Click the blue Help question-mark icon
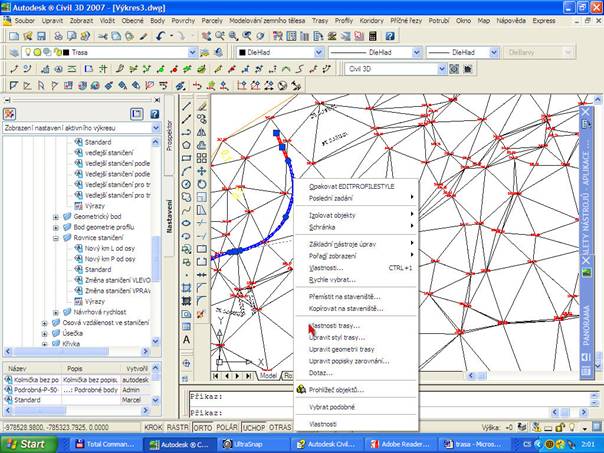 (390, 36)
